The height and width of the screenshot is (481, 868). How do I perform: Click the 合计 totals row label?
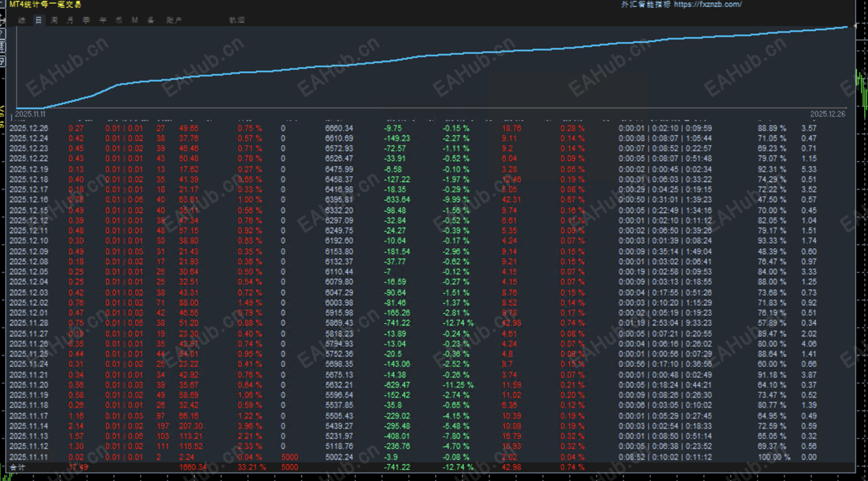17,467
